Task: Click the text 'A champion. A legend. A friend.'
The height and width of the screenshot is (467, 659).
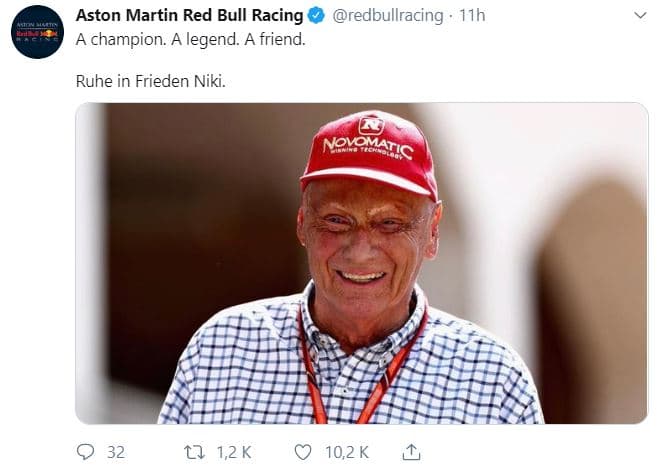Action: pos(192,41)
